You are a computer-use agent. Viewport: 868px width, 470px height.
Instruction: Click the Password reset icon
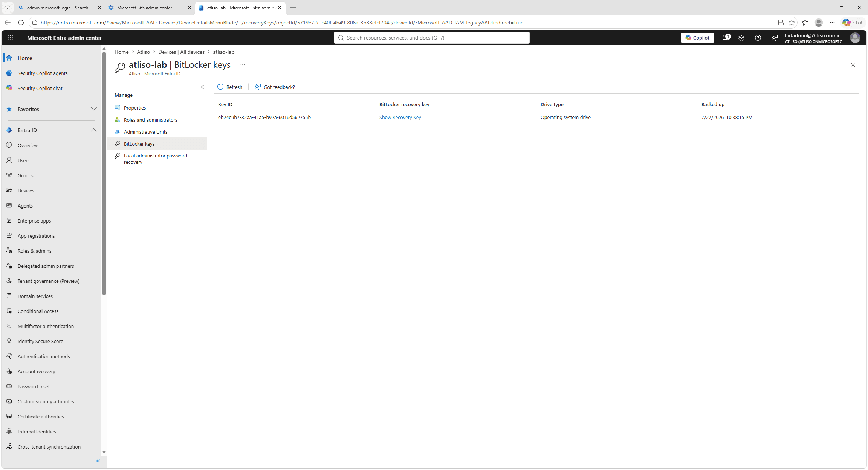point(9,386)
